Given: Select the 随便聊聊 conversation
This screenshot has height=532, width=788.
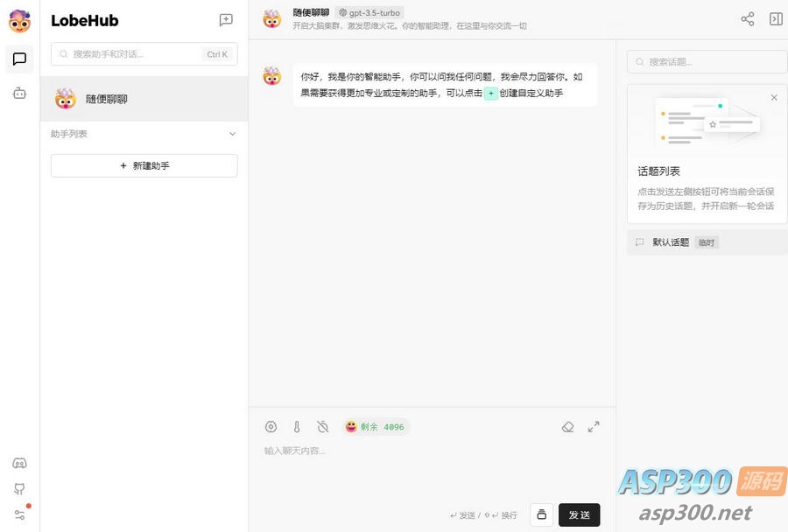Looking at the screenshot, I should 144,99.
